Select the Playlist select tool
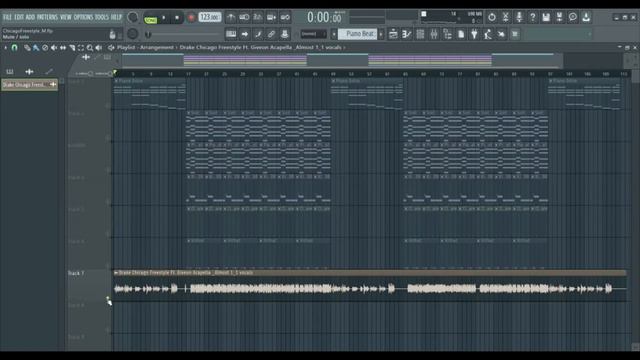Image resolution: width=640 pixels, height=360 pixels. coord(81,48)
